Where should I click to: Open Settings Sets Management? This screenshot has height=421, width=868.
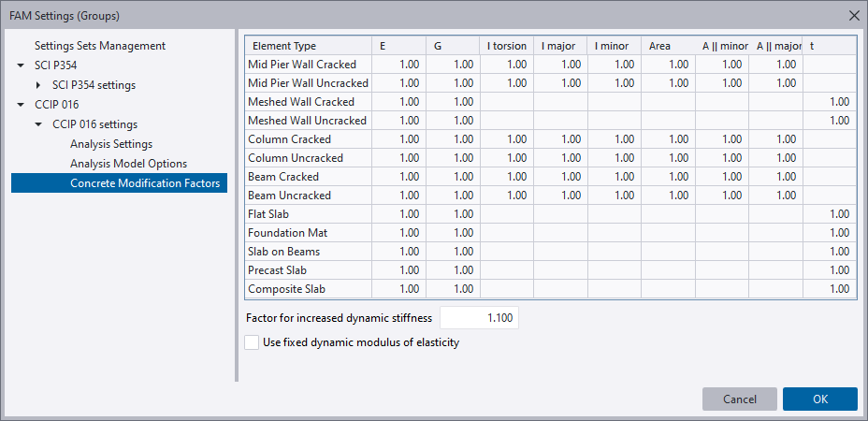[x=99, y=46]
